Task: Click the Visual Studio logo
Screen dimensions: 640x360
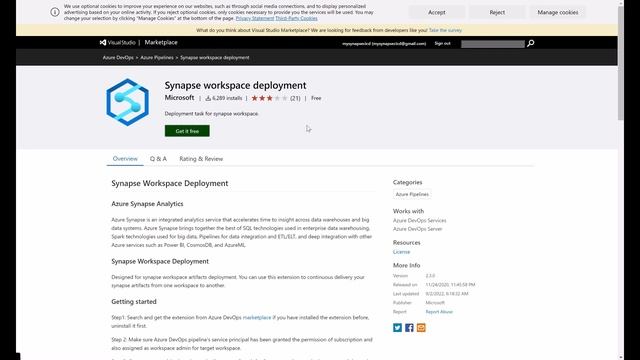Action: (x=118, y=42)
